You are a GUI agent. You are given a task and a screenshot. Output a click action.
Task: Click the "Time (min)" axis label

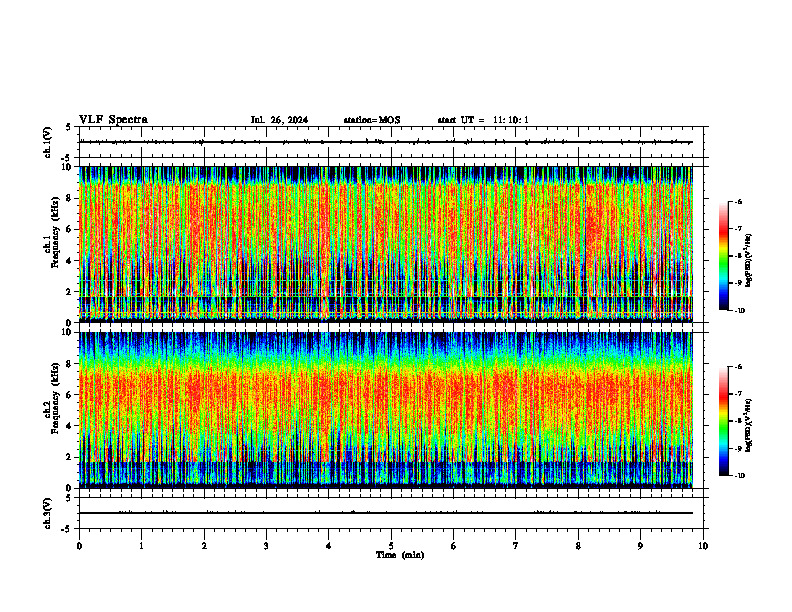coord(400,555)
